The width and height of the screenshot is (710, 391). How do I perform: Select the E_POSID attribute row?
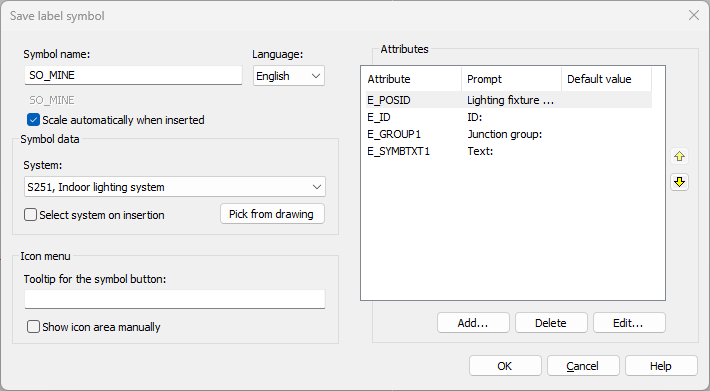509,100
